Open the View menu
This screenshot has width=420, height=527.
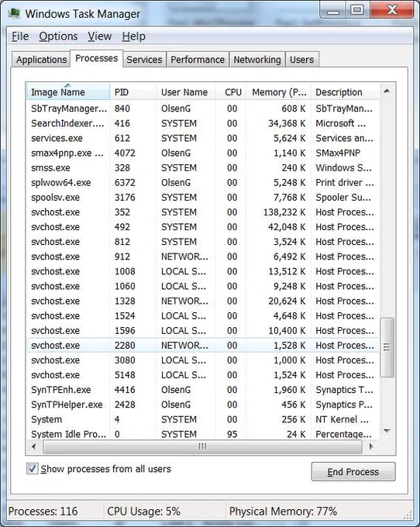coord(99,36)
